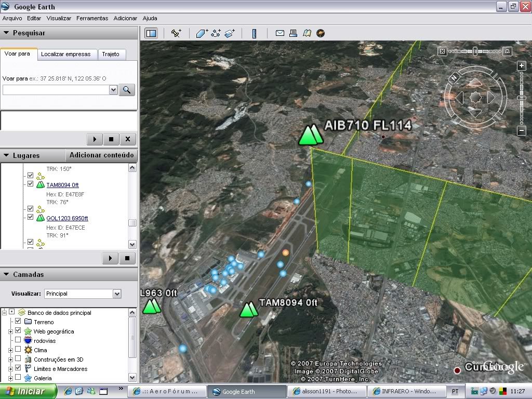Screen dimensions: 532x399
Task: Uncheck the GOL1203 6950ft checkbox in Lugares
Action: [30, 217]
